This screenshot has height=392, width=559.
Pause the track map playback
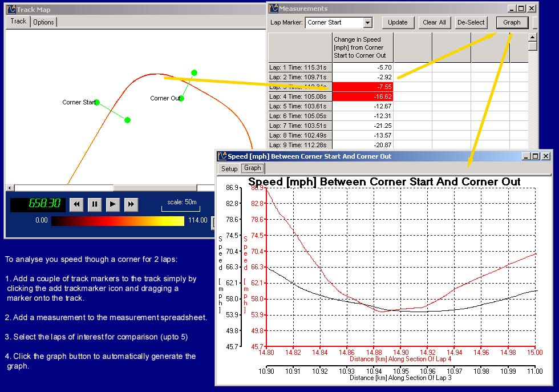(95, 204)
